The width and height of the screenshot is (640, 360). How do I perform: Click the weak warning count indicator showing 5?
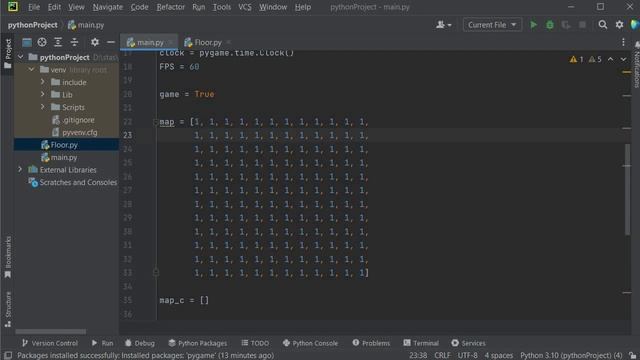[x=595, y=60]
